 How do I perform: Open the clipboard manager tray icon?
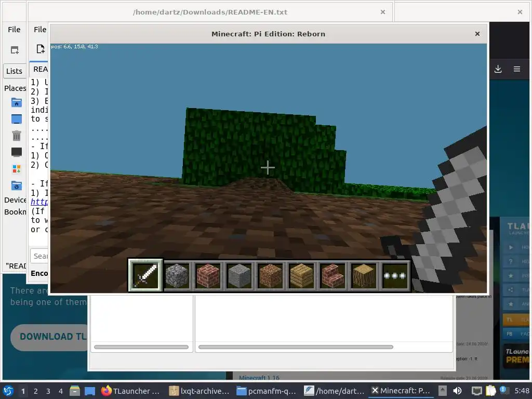click(x=490, y=391)
